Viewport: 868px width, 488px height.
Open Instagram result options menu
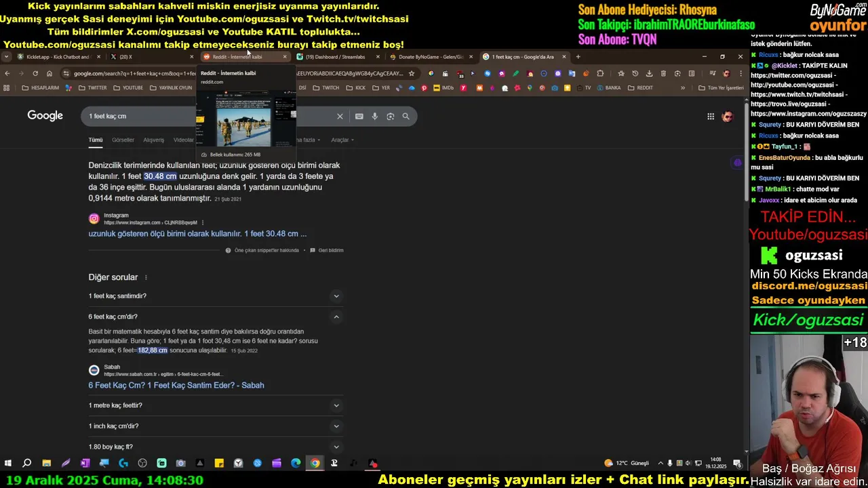click(202, 222)
